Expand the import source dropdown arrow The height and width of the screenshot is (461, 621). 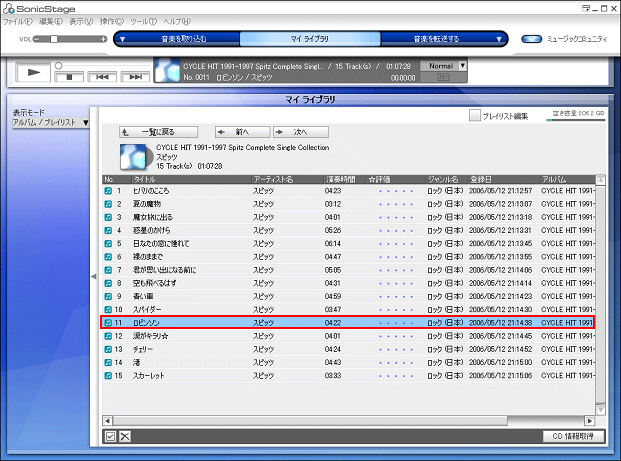122,39
